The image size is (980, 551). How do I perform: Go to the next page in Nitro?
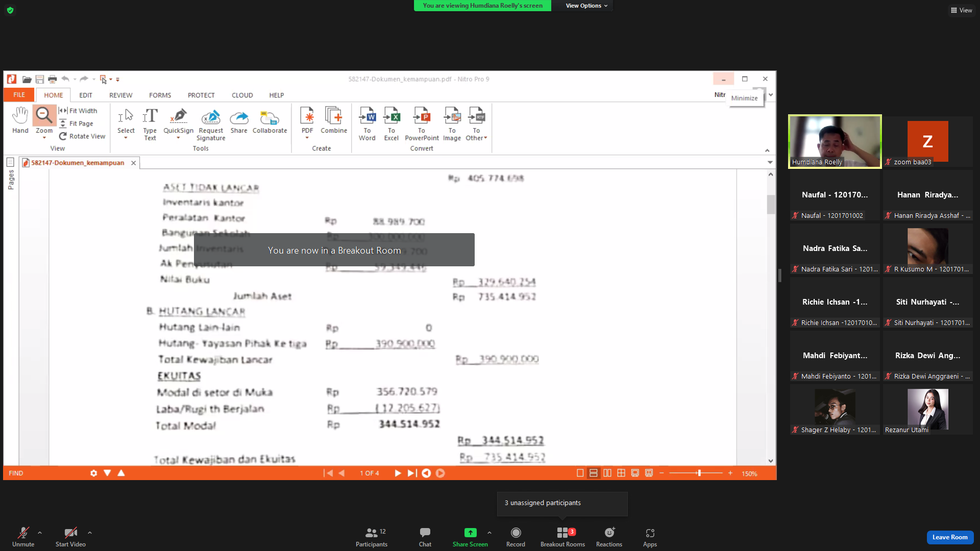[398, 473]
